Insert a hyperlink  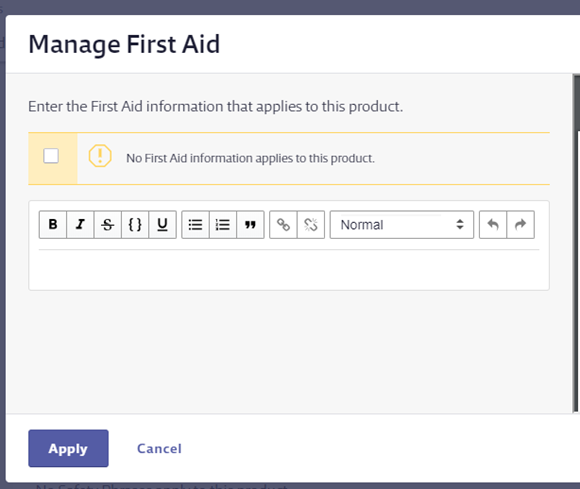(283, 225)
